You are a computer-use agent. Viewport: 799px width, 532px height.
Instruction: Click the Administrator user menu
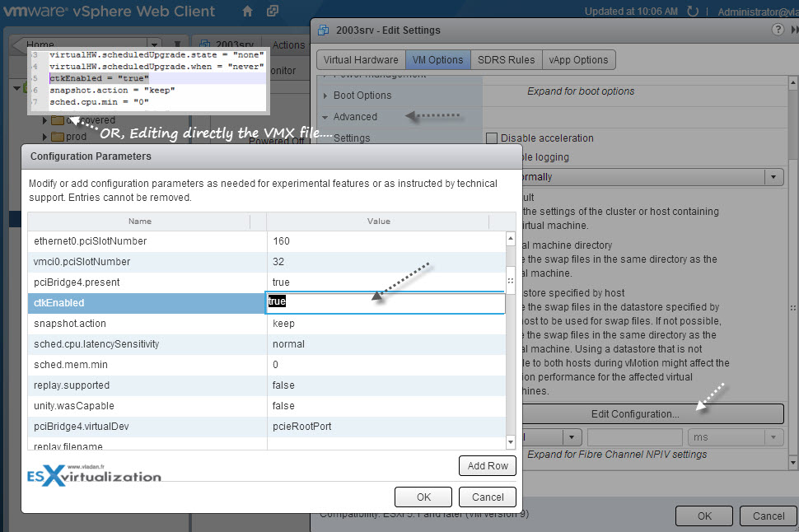point(758,12)
